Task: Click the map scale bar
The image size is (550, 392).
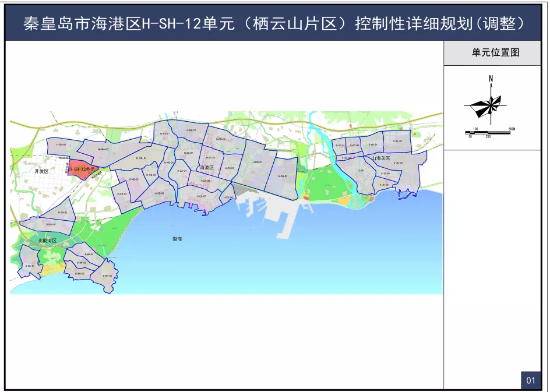Action: coord(488,132)
